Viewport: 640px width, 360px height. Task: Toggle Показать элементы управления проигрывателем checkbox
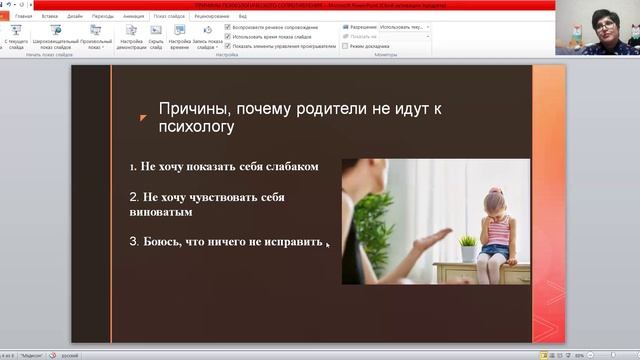(x=228, y=46)
